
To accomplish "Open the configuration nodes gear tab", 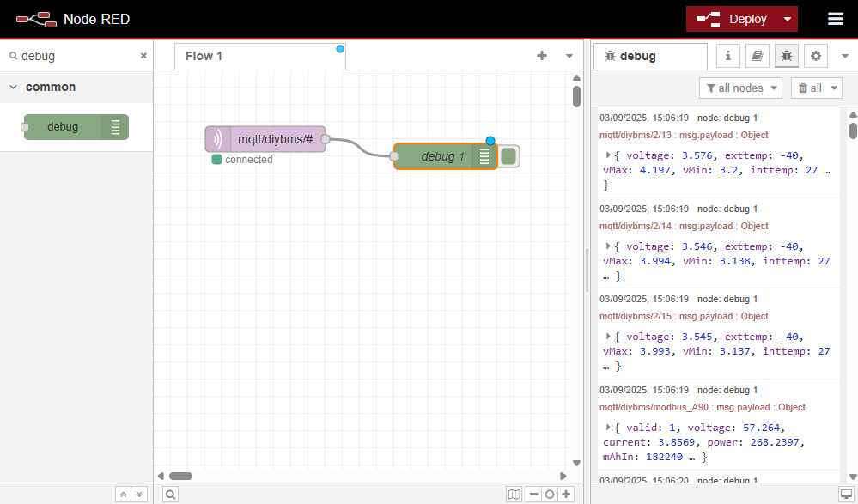I will coord(815,56).
